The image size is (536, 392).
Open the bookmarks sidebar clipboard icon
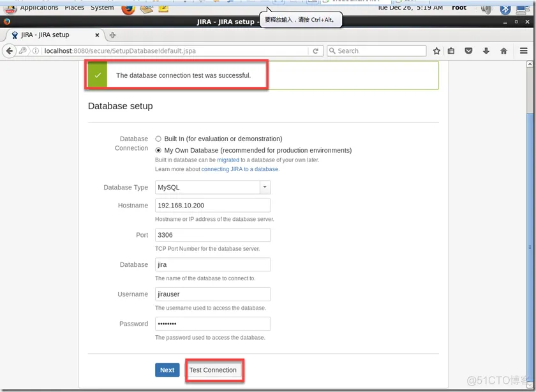452,50
